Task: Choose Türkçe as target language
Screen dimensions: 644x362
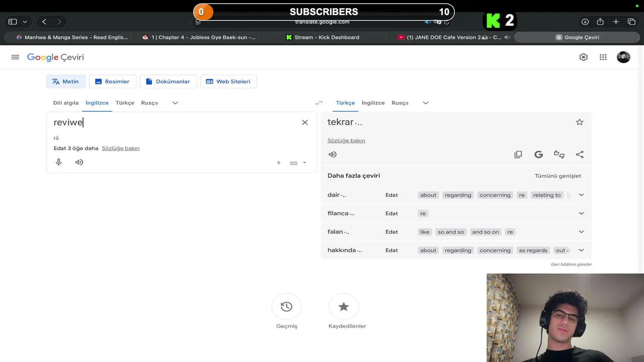Action: (x=345, y=103)
